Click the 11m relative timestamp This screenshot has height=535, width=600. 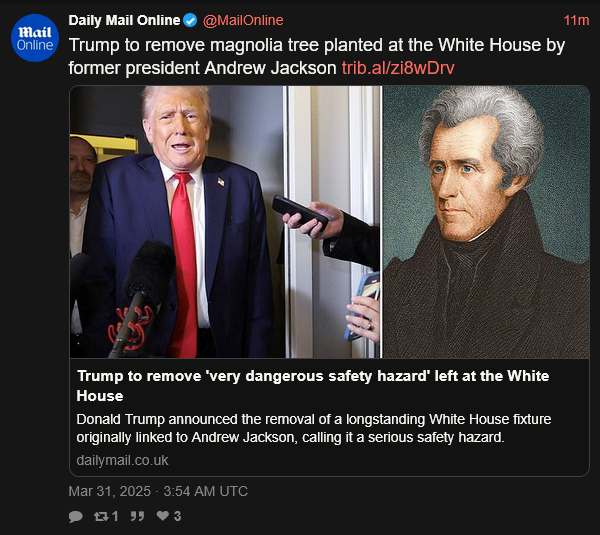576,20
